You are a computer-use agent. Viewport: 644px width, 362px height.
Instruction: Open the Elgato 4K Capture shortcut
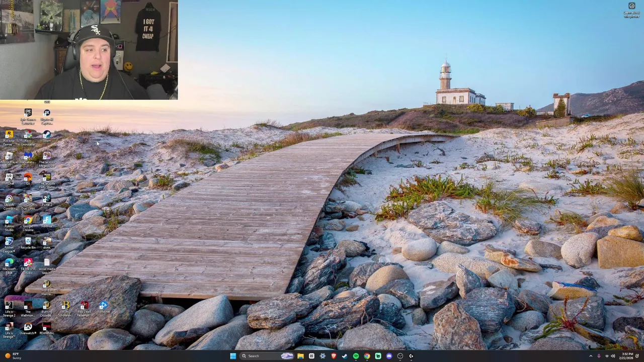pos(47,116)
